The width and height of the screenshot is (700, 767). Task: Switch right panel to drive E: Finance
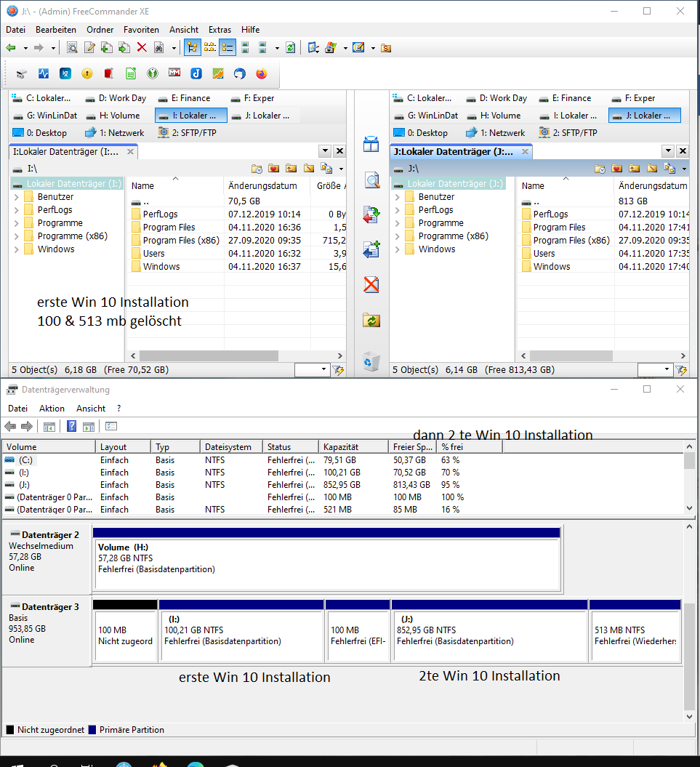[x=566, y=98]
